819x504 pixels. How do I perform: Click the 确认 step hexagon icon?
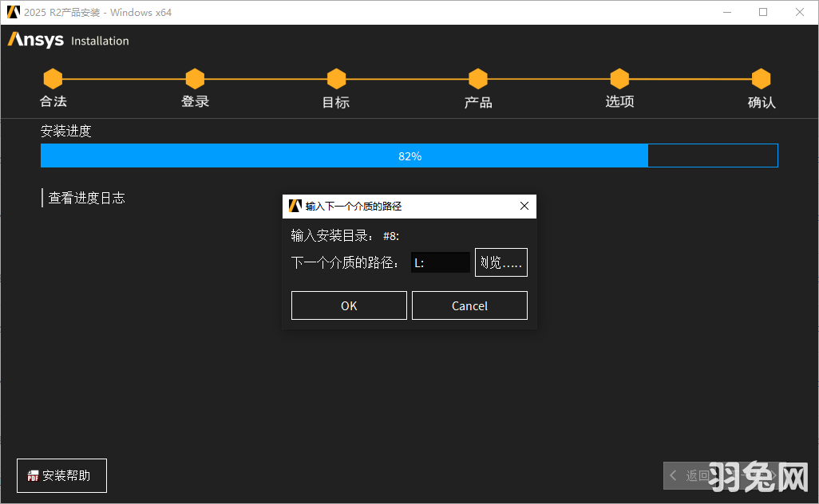761,78
